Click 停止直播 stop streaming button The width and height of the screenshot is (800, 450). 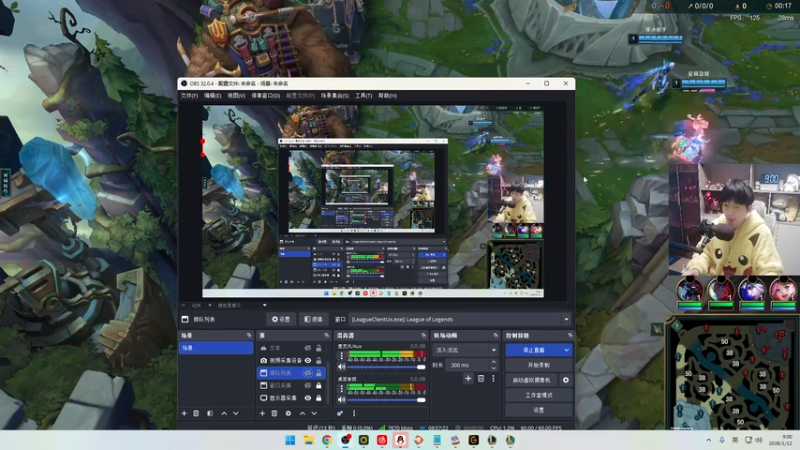click(534, 350)
